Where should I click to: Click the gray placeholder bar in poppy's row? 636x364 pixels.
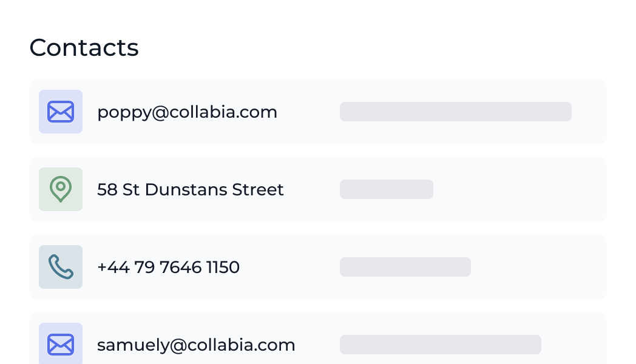(455, 112)
